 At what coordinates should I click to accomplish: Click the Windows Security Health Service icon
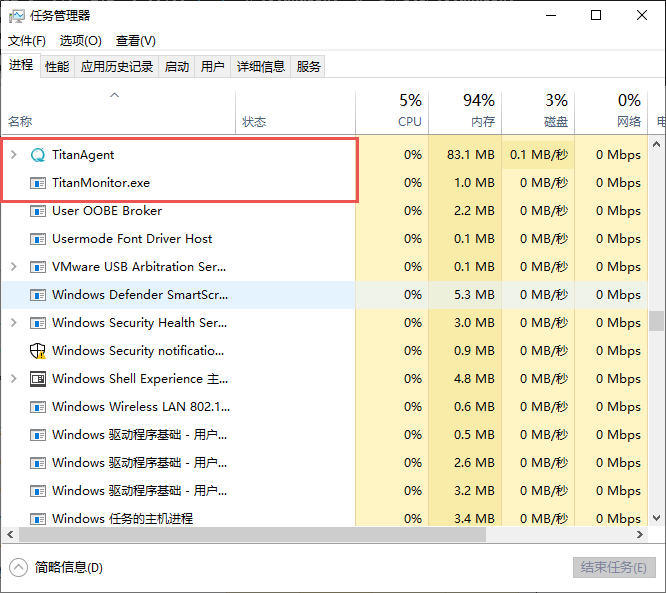tap(38, 323)
